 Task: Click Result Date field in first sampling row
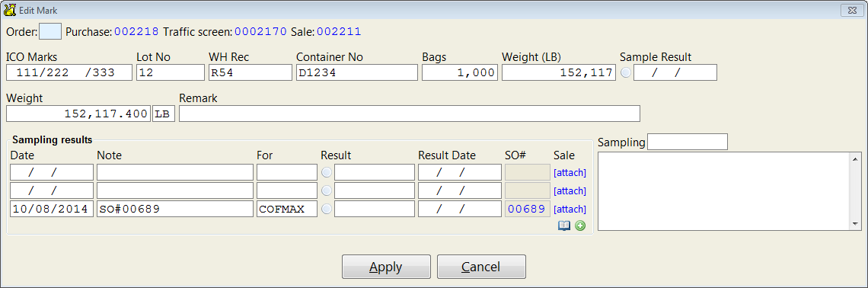460,172
